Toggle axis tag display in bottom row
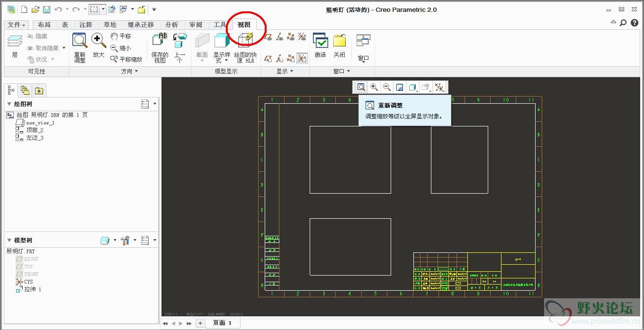The width and height of the screenshot is (644, 330). point(279,58)
